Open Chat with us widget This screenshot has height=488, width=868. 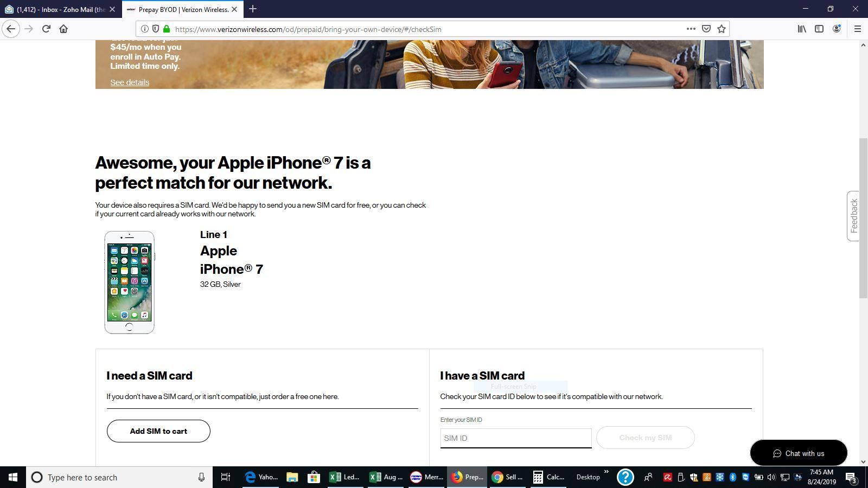coord(799,453)
